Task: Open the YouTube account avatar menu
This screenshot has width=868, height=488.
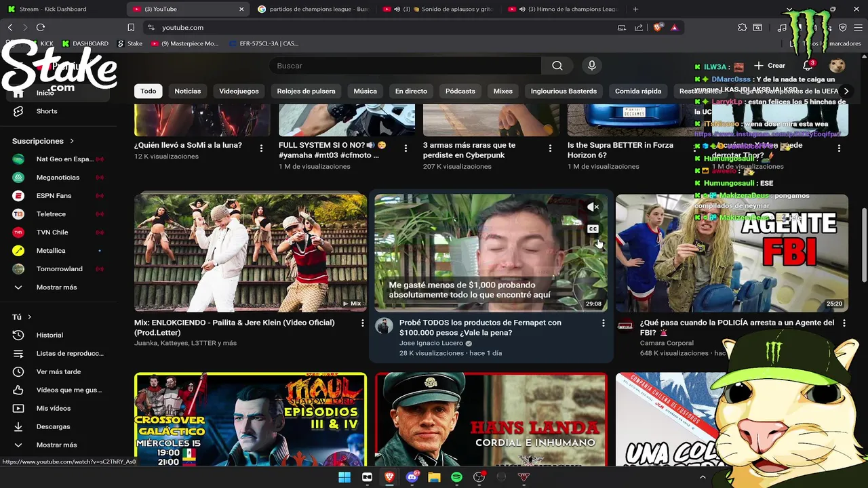Action: (837, 66)
